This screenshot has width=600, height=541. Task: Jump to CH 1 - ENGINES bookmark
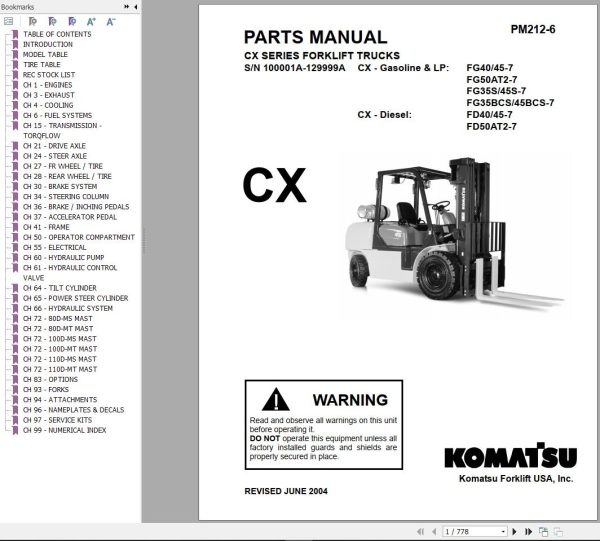(x=47, y=85)
